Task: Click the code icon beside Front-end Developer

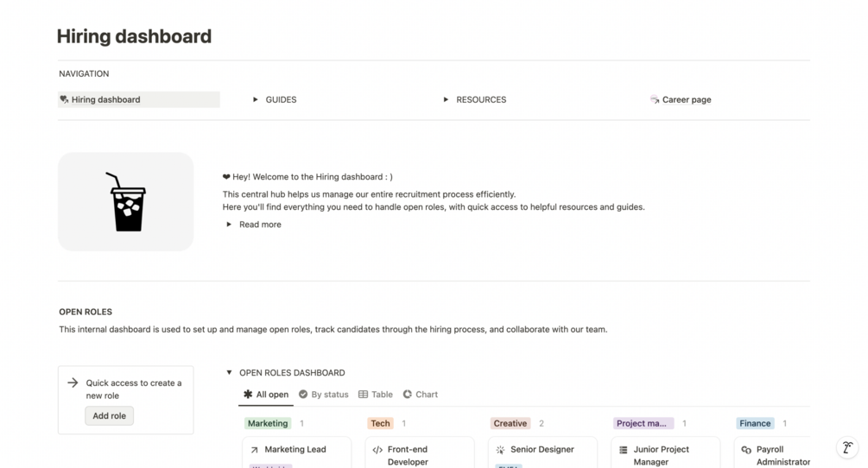Action: click(x=377, y=450)
